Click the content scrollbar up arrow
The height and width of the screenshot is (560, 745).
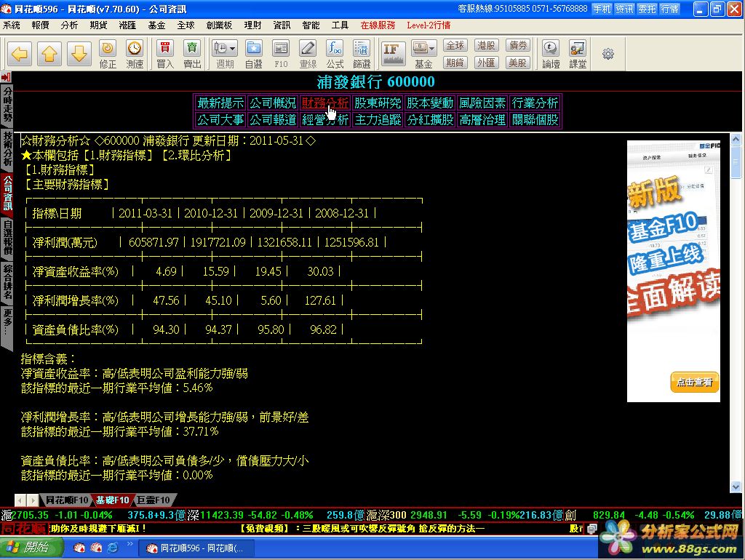736,139
